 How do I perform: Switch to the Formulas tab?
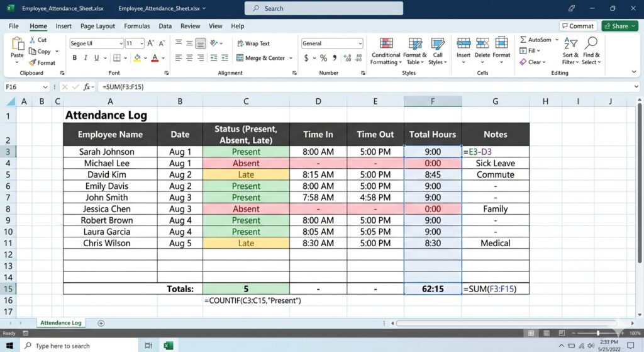tap(136, 26)
